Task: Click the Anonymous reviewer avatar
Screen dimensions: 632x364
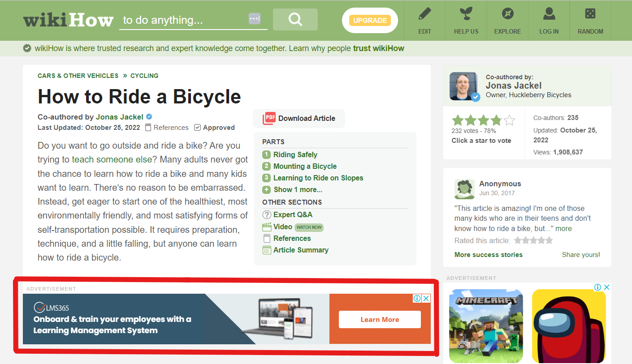Action: (464, 189)
